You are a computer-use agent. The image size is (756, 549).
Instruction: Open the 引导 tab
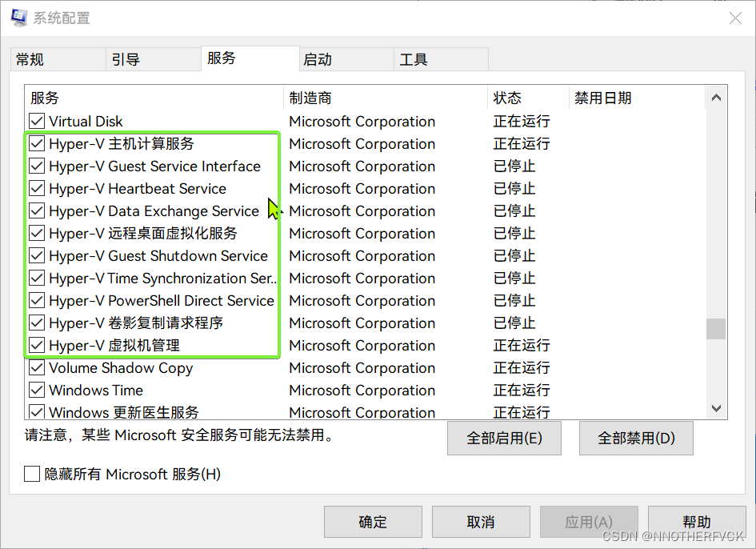tap(154, 59)
